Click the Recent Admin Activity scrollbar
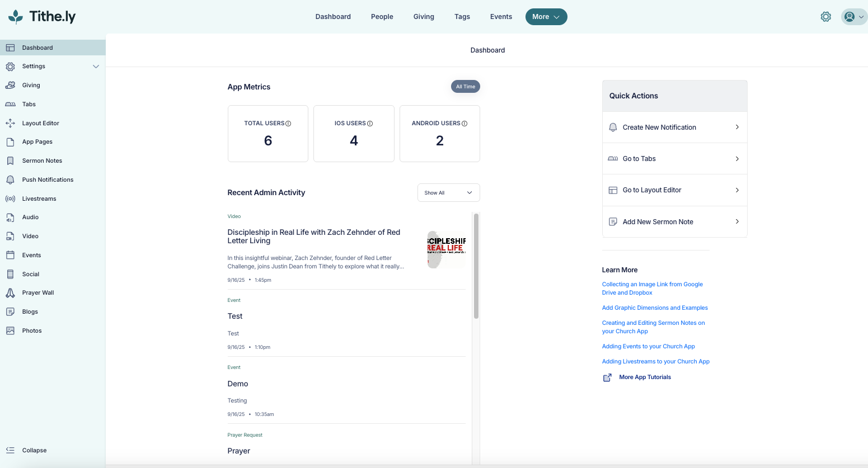The image size is (868, 468). pyautogui.click(x=476, y=266)
